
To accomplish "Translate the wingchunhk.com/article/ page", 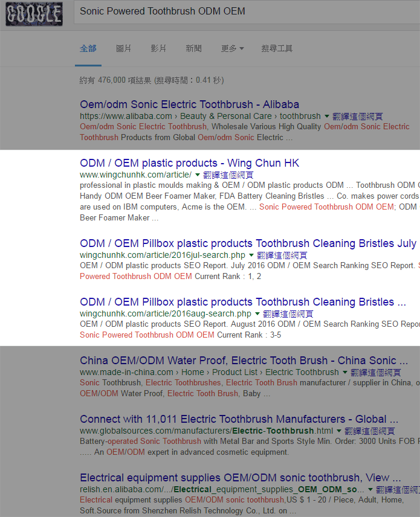I will [228, 175].
